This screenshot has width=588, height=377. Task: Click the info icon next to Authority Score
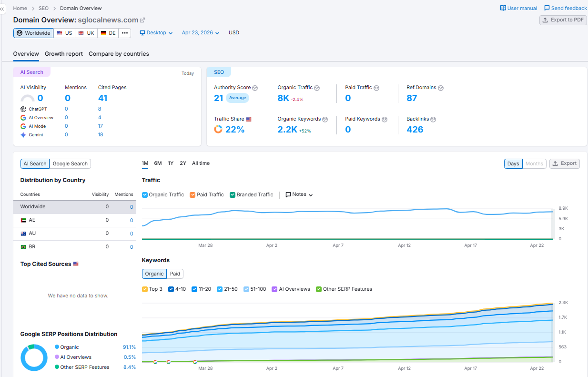tap(255, 88)
